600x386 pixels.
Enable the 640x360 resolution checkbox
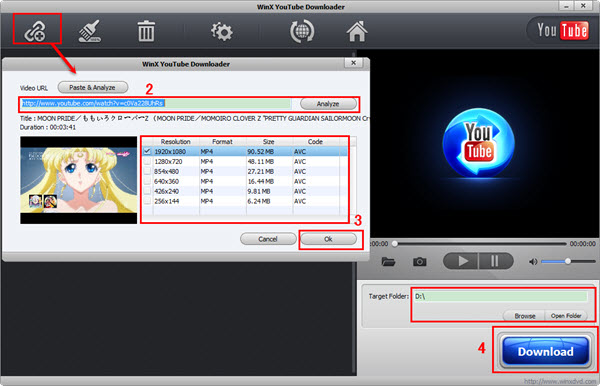[x=147, y=181]
